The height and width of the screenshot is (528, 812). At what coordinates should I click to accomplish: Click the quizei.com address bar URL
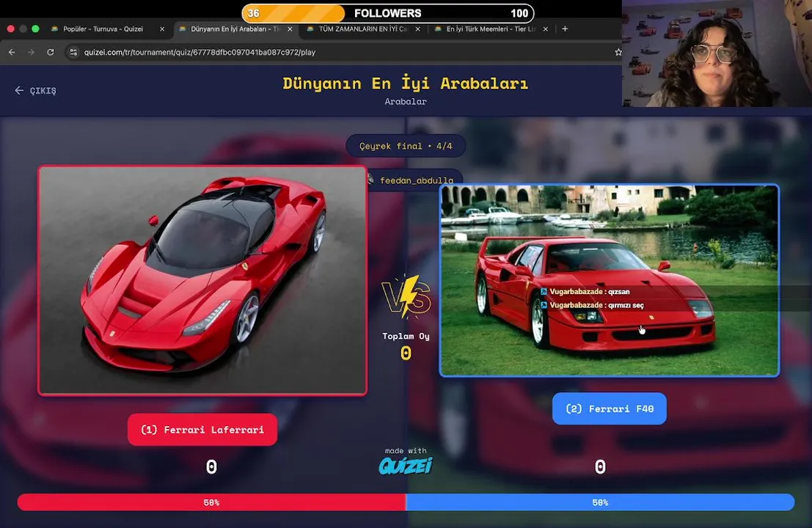click(x=200, y=52)
